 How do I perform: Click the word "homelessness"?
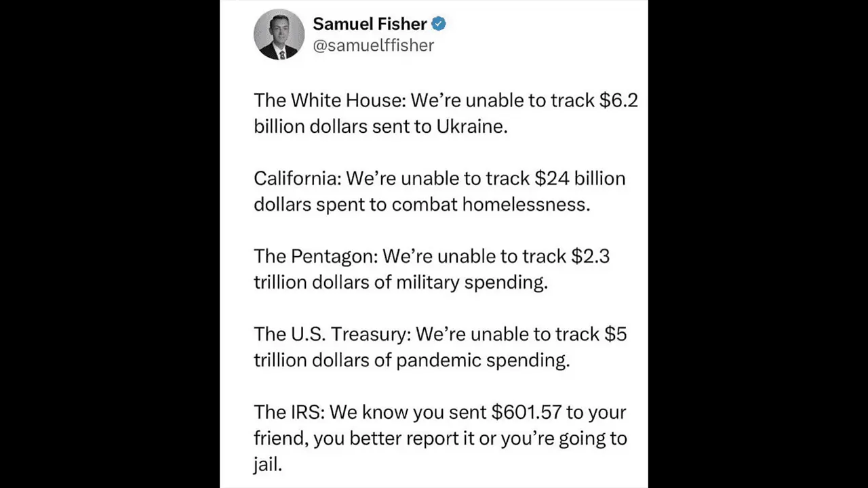(526, 204)
